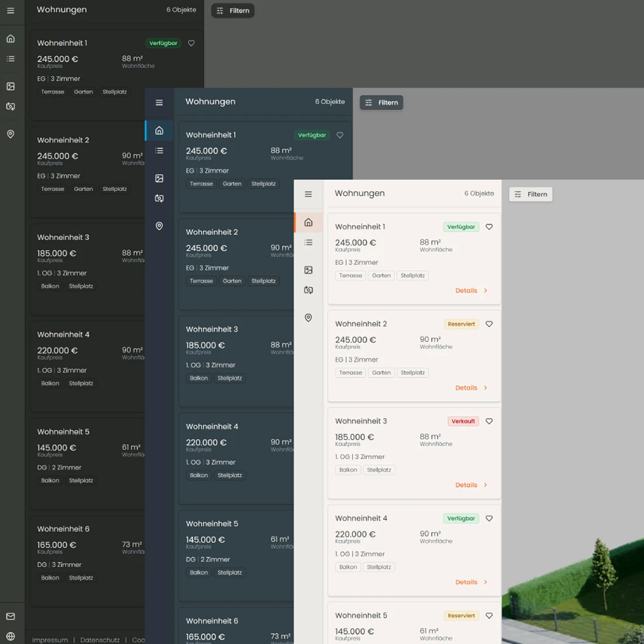Click Reserviert badge of Wohneinheit 5 light panel

[x=461, y=616]
